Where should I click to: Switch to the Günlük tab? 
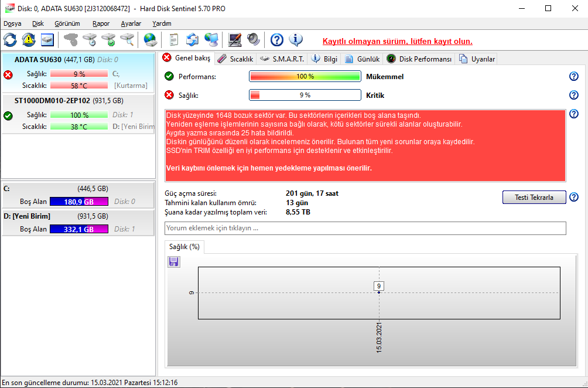tap(363, 59)
